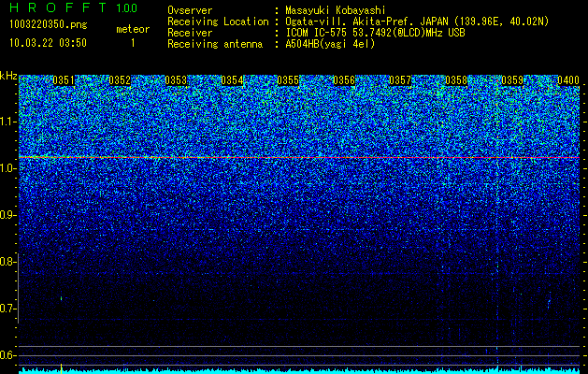588x374 pixels.
Task: Click the yellow meteor spike on the bottom power graph
Action: pyautogui.click(x=61, y=368)
